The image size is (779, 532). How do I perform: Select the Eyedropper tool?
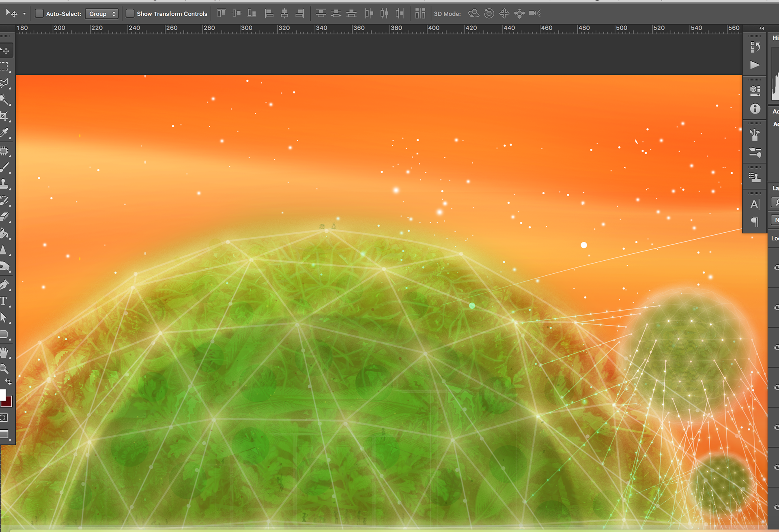(4, 133)
